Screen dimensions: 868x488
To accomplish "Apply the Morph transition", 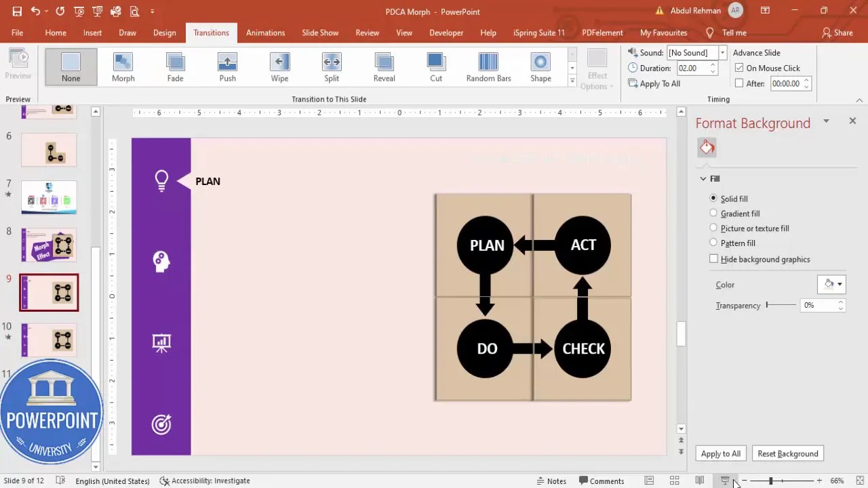I will click(123, 67).
